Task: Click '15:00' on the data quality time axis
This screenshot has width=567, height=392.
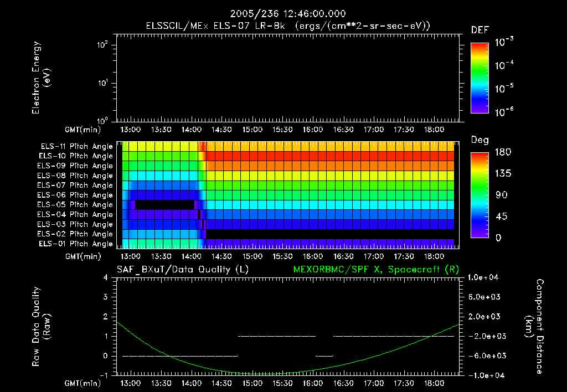Action: tap(252, 383)
